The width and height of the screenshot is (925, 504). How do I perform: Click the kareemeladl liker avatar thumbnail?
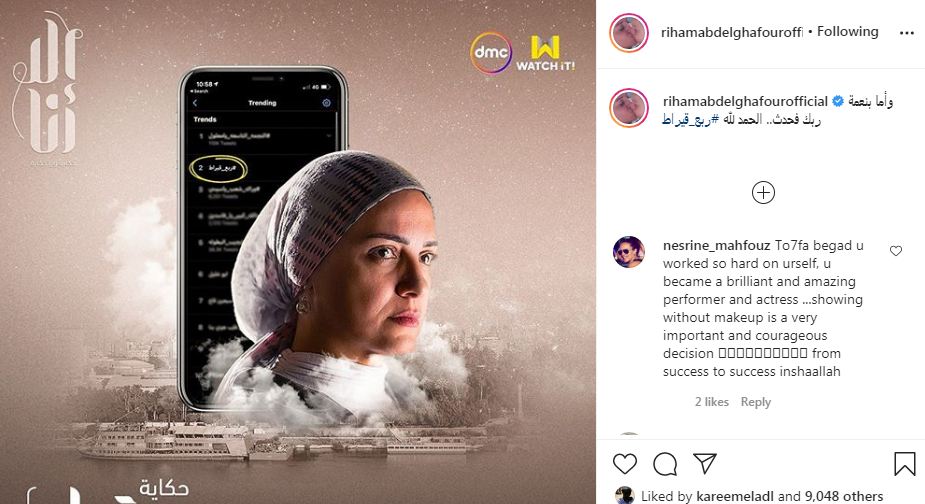coord(624,496)
